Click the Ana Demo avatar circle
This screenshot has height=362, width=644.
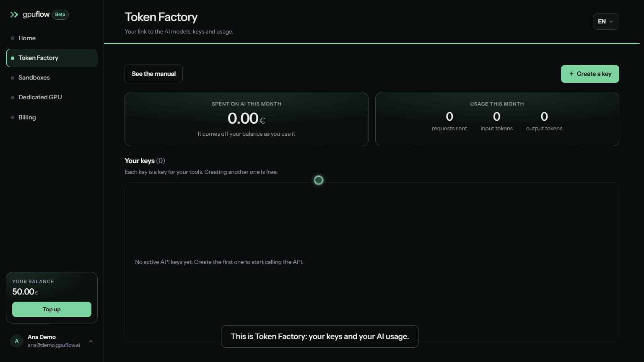[x=17, y=341]
